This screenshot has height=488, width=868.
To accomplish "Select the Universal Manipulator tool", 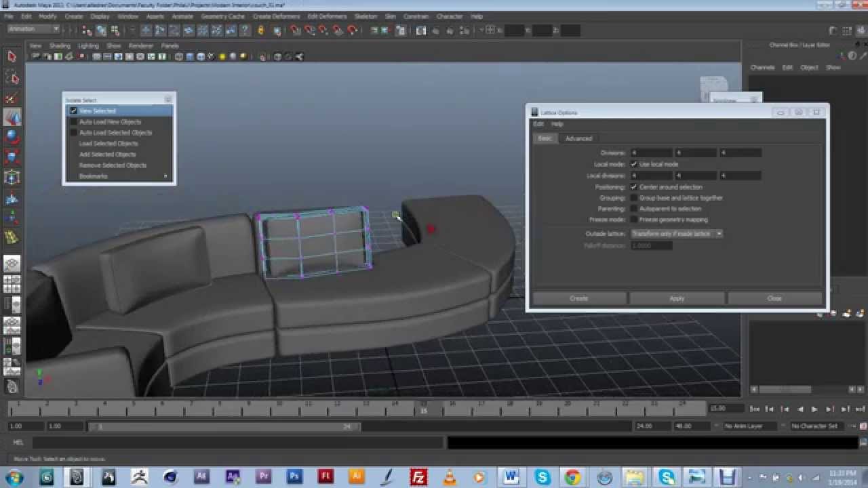I will [12, 178].
